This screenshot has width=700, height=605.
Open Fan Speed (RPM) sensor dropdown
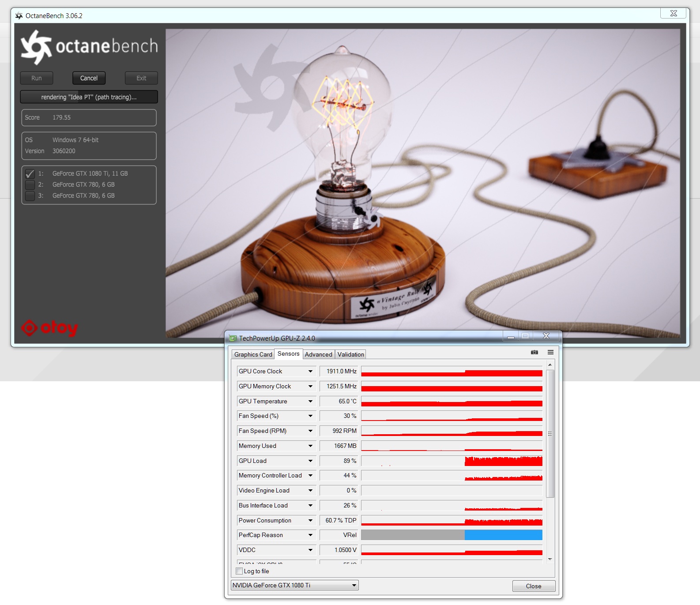click(x=311, y=431)
